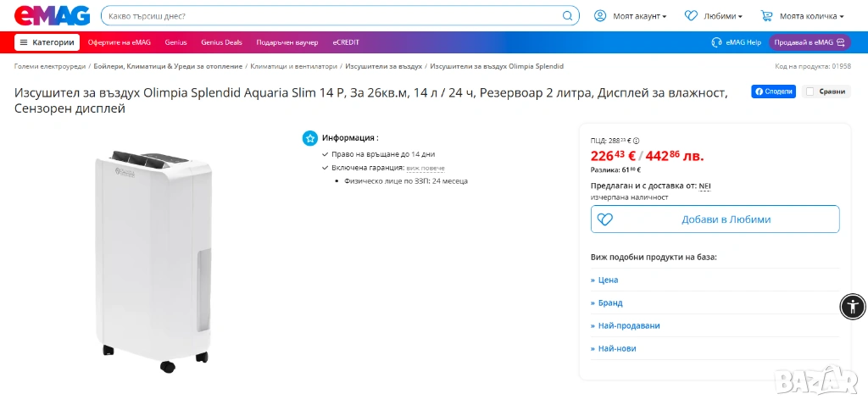Tick the Сравни compare checkbox

pyautogui.click(x=810, y=92)
